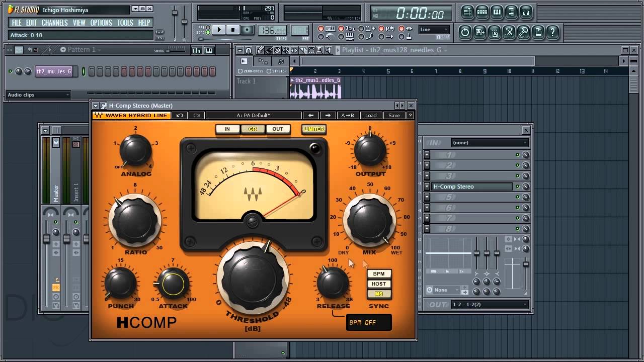Click the help question mark icon
Viewport: 644px width, 362px height.
tap(553, 33)
